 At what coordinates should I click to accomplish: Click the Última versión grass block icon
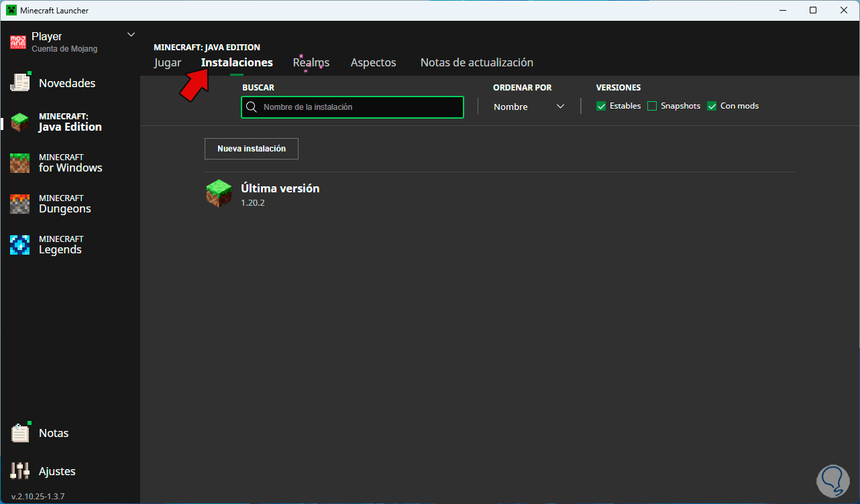[219, 194]
